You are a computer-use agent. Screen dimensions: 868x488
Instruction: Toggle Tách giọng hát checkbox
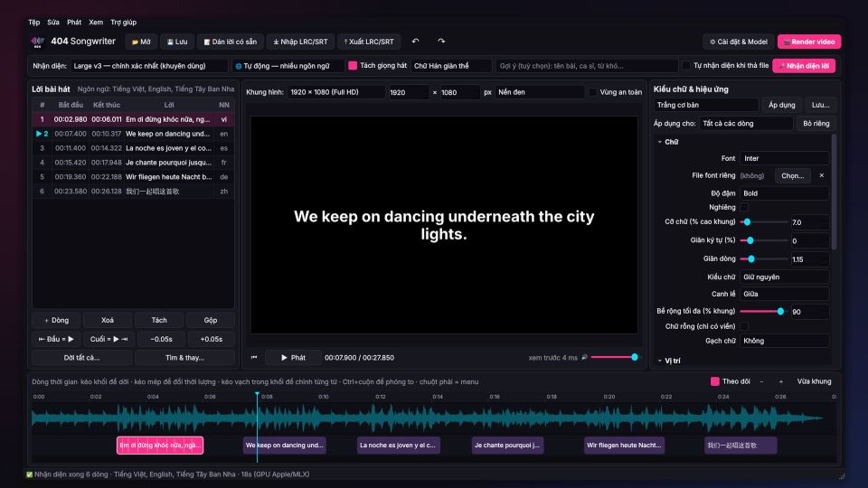pos(353,65)
